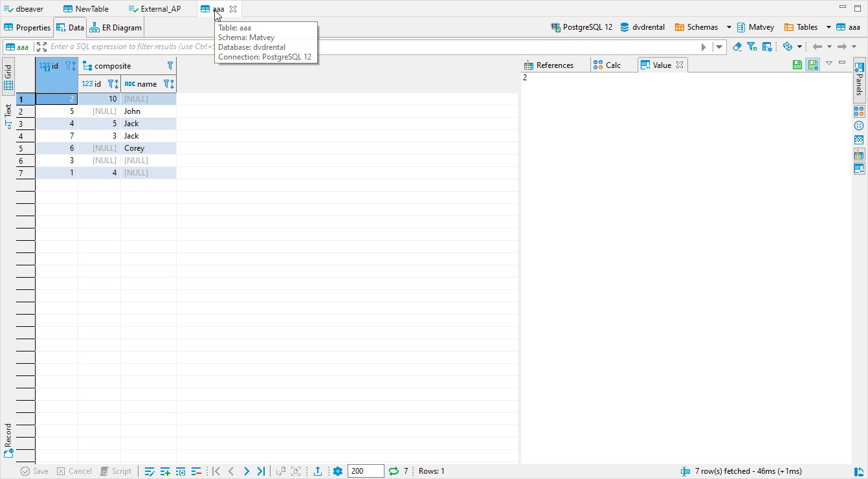Image resolution: width=868 pixels, height=479 pixels.
Task: Open the Value panel view menu triangle
Action: point(829,63)
